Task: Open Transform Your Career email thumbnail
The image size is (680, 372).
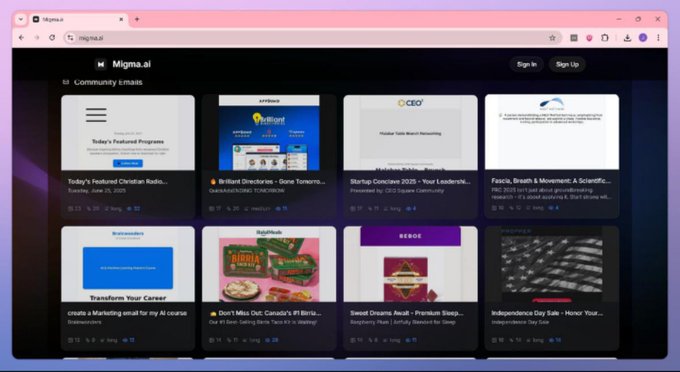Action: pyautogui.click(x=128, y=264)
